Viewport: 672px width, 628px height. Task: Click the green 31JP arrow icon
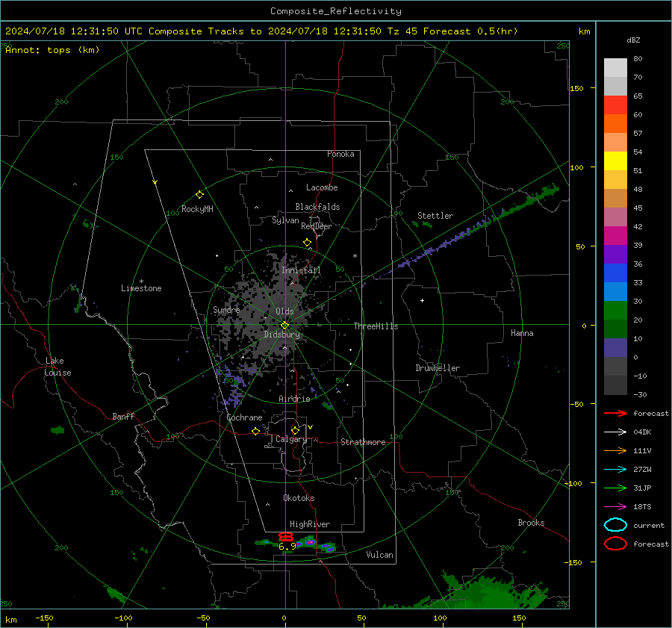click(x=615, y=488)
